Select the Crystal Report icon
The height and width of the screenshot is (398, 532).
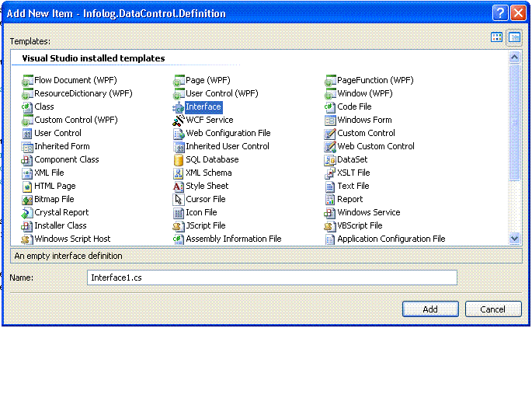pos(27,213)
